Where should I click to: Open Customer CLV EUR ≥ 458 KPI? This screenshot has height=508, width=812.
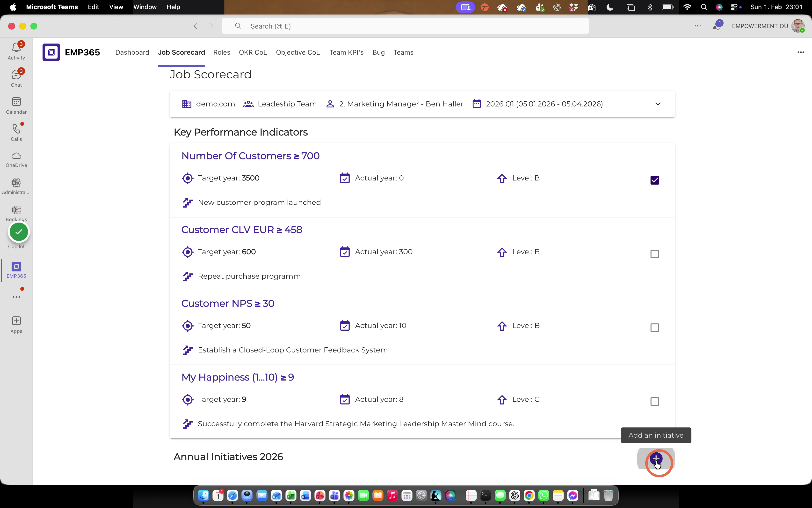tap(242, 230)
